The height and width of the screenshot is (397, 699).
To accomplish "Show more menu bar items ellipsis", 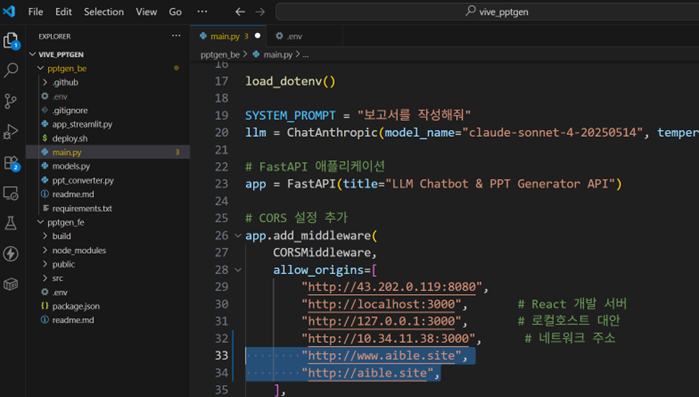I will (202, 12).
